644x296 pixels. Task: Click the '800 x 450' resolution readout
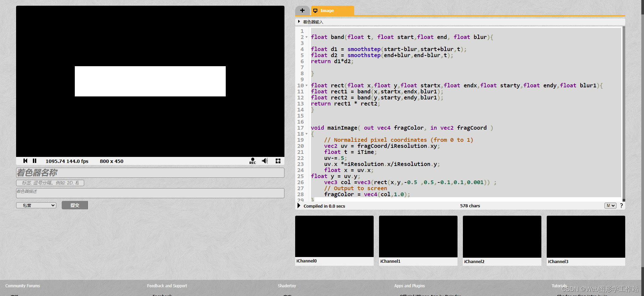point(112,161)
